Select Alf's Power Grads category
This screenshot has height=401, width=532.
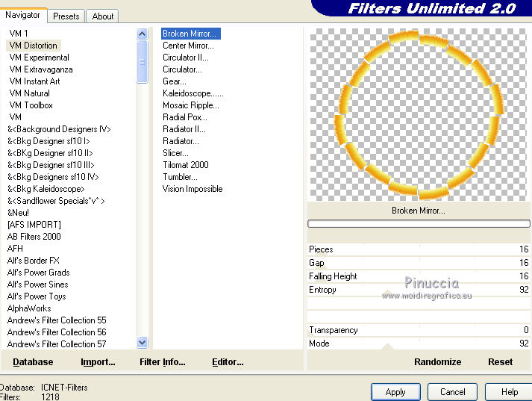pyautogui.click(x=38, y=273)
